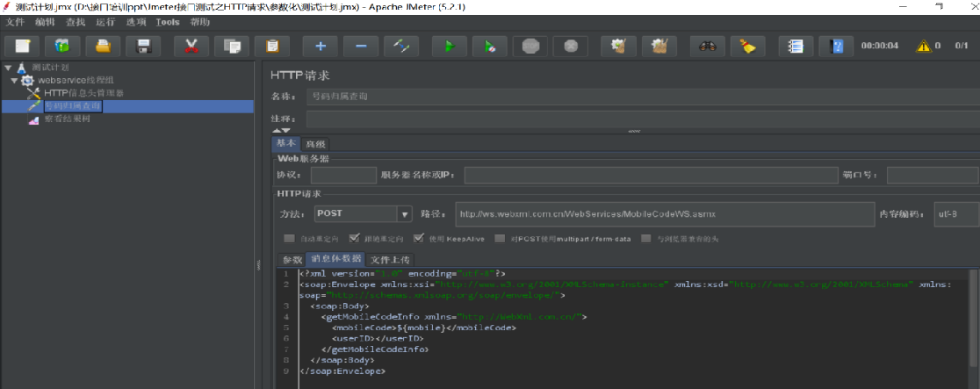
Task: Click the server name or IP field
Action: [x=651, y=175]
